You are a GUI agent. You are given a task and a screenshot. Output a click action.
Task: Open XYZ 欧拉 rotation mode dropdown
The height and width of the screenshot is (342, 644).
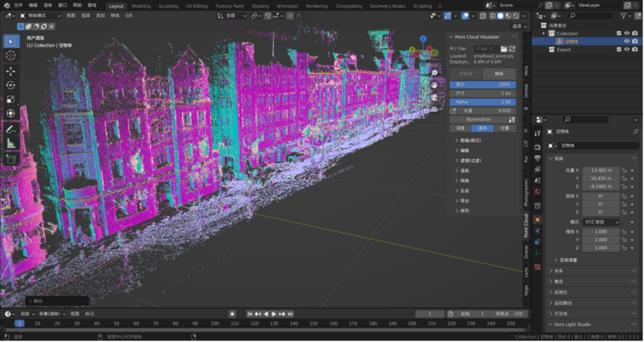tap(601, 222)
